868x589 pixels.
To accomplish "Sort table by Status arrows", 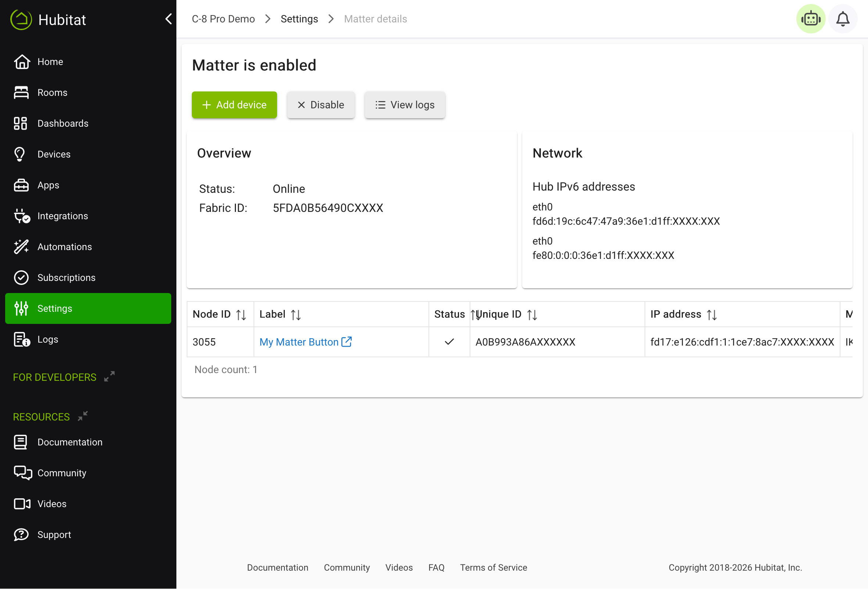I will (x=476, y=315).
